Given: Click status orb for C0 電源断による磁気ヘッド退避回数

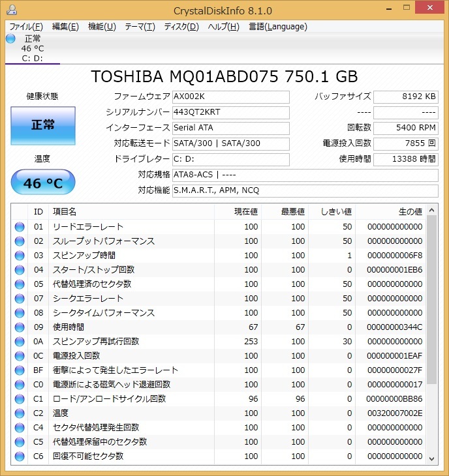Looking at the screenshot, I should (x=20, y=384).
